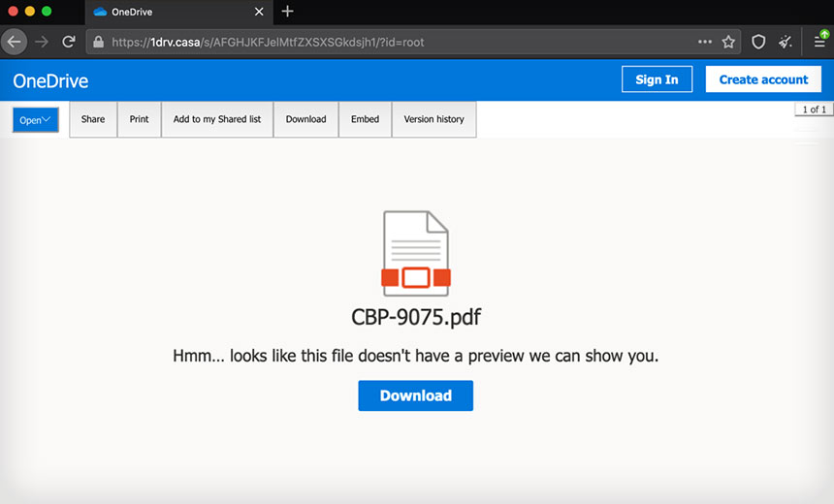
Task: Click the OneDrive logo in the header
Action: 50,80
